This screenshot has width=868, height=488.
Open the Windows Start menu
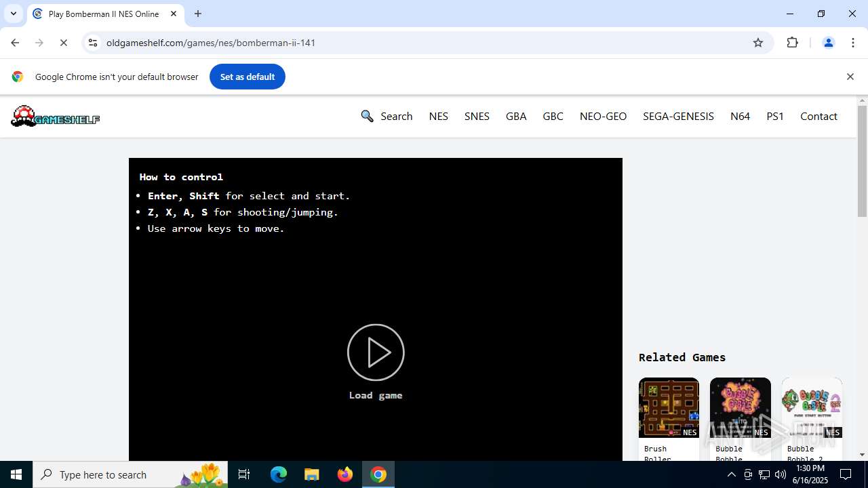point(16,474)
